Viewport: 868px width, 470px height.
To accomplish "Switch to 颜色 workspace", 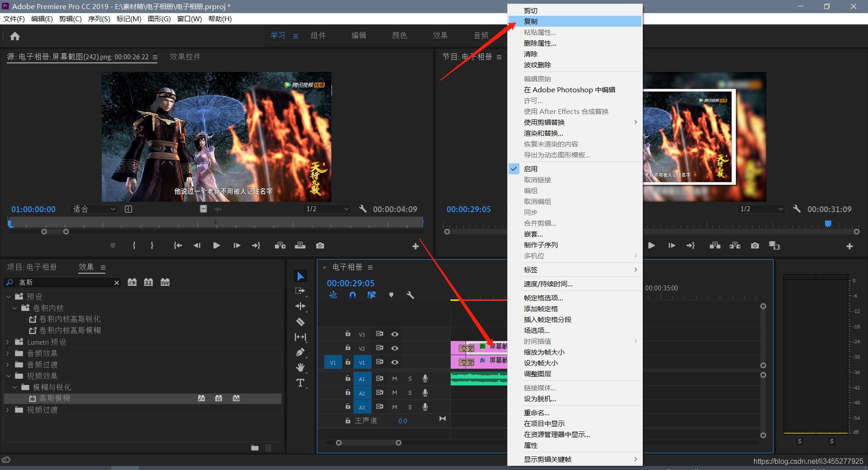I will tap(400, 35).
